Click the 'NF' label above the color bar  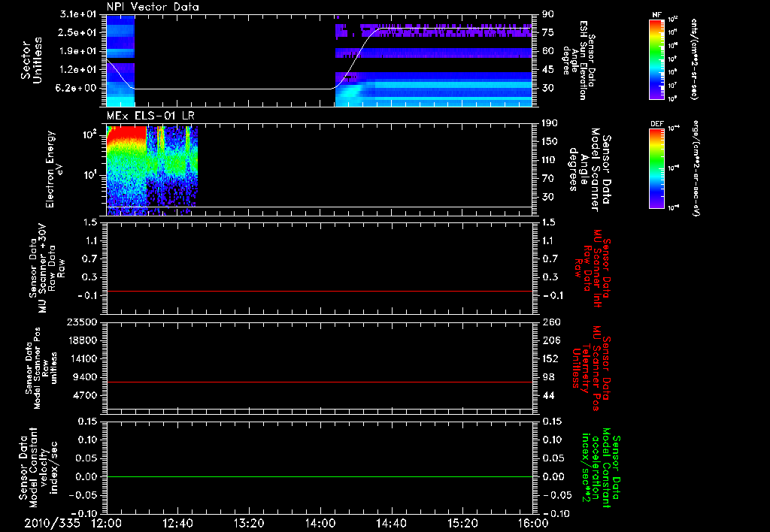[x=656, y=15]
